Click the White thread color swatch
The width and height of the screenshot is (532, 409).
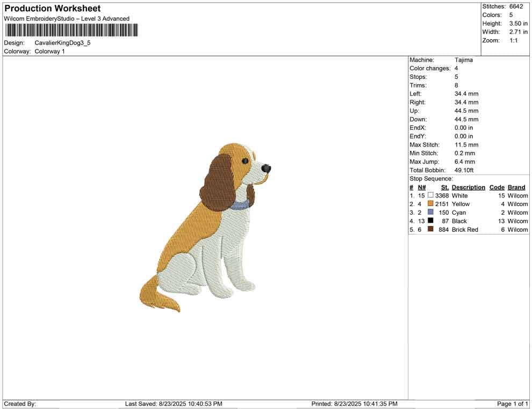coord(430,195)
